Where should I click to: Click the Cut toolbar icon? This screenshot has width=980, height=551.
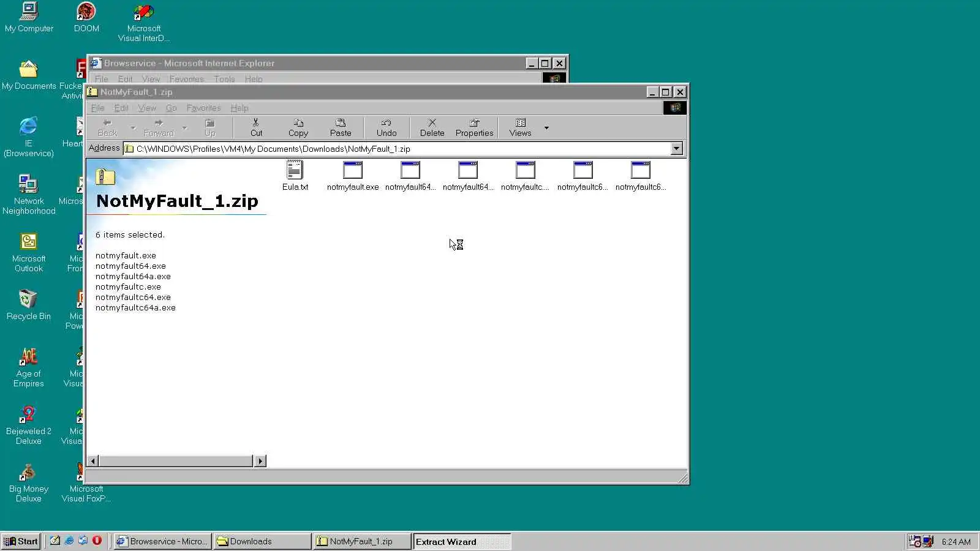click(x=256, y=127)
